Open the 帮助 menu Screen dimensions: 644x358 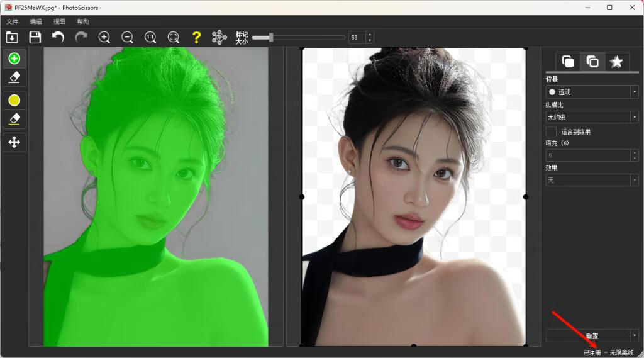tap(83, 21)
